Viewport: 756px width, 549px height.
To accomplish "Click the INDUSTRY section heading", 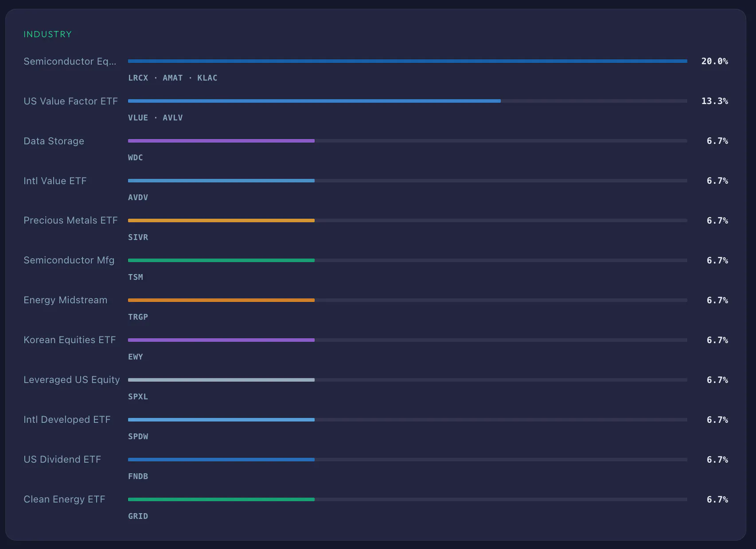I will pyautogui.click(x=47, y=34).
